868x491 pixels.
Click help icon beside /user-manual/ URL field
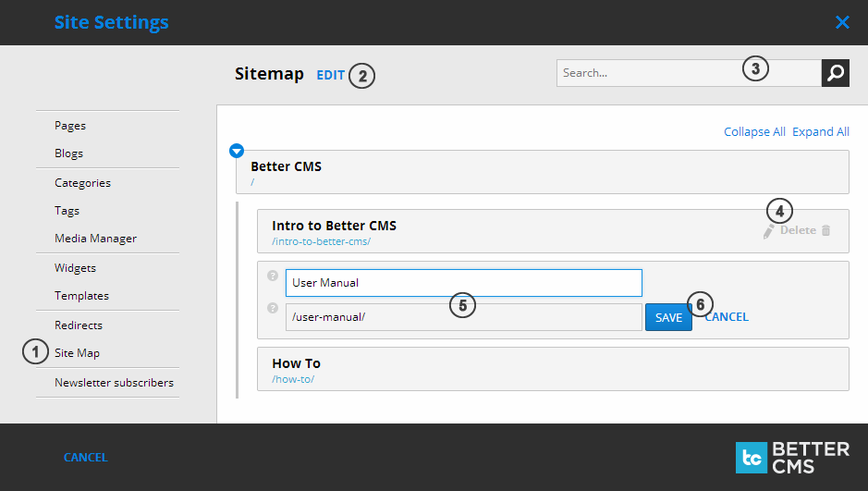tap(273, 308)
